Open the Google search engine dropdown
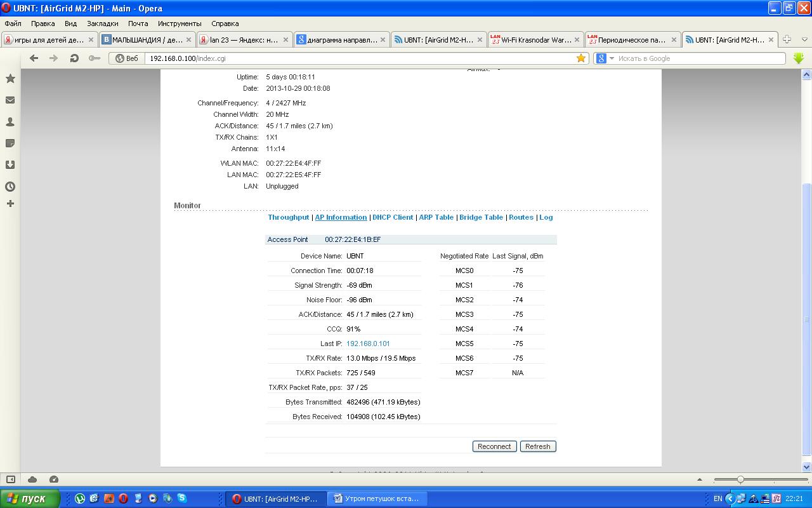The image size is (812, 508). pos(605,58)
